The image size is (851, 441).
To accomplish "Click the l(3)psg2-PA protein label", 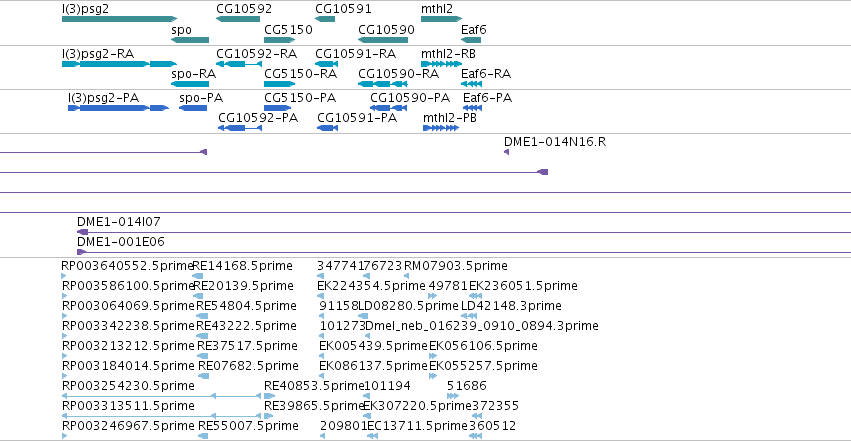I will point(104,98).
